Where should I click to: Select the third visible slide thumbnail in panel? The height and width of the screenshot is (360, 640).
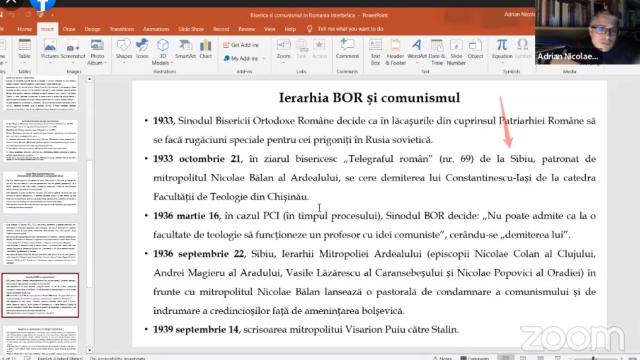point(40,192)
